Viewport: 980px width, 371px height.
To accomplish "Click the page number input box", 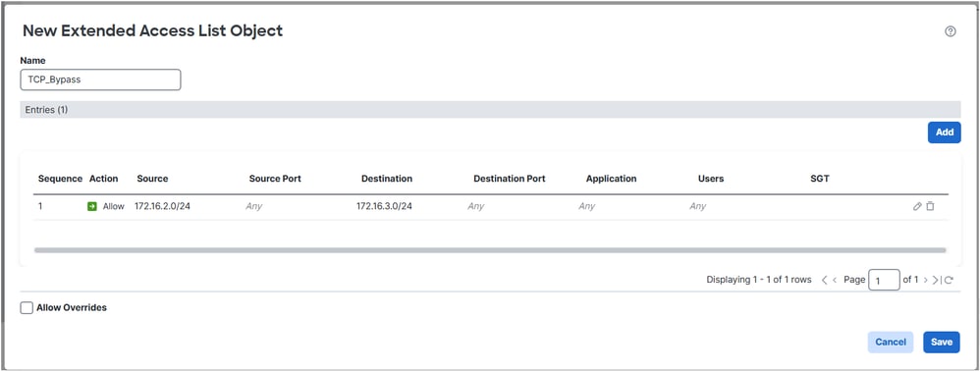I will 885,280.
